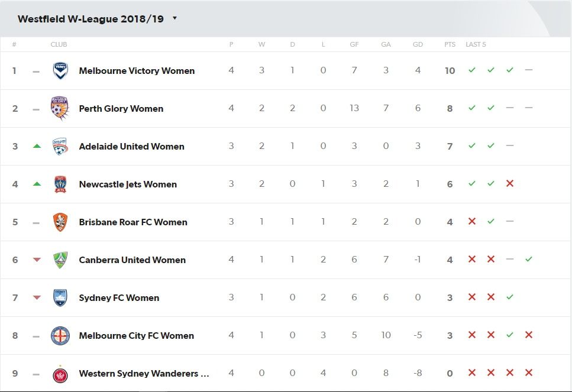Click the GD column header

(x=418, y=44)
